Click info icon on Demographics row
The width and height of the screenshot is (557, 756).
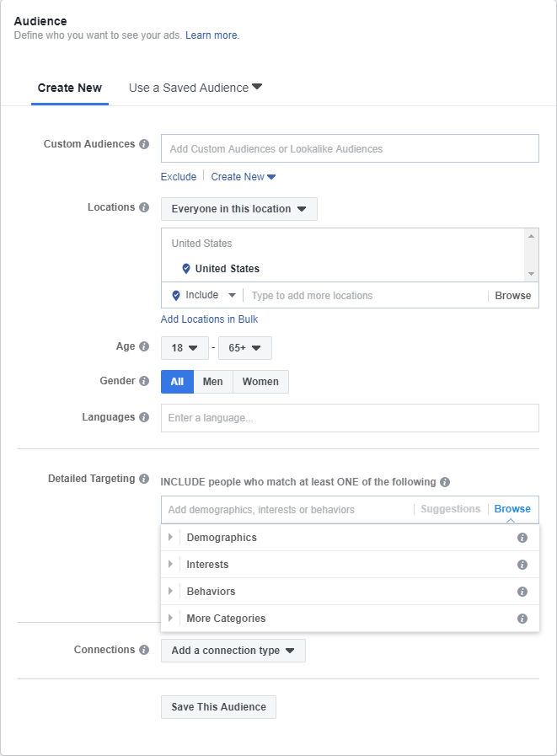[522, 538]
